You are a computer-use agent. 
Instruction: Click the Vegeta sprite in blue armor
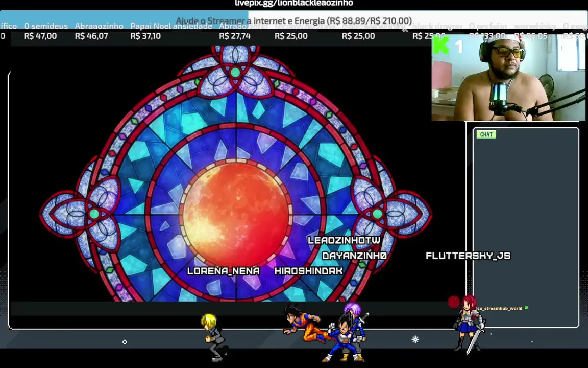pyautogui.click(x=344, y=337)
